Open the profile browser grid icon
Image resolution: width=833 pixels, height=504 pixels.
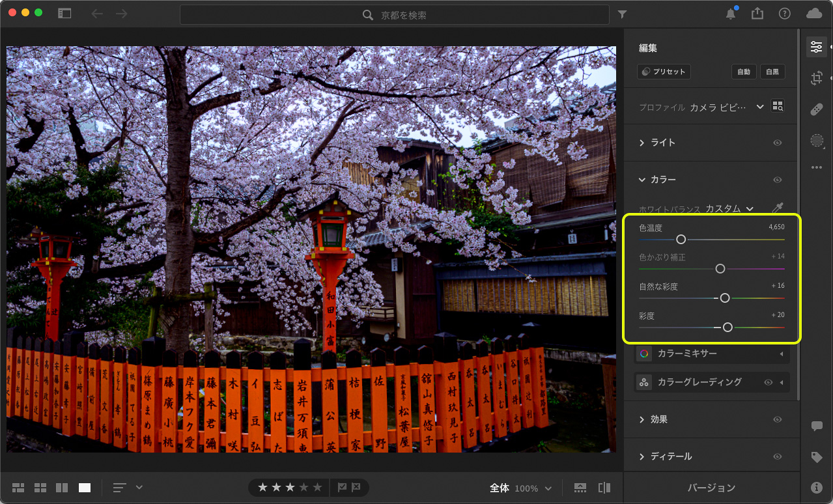point(778,106)
